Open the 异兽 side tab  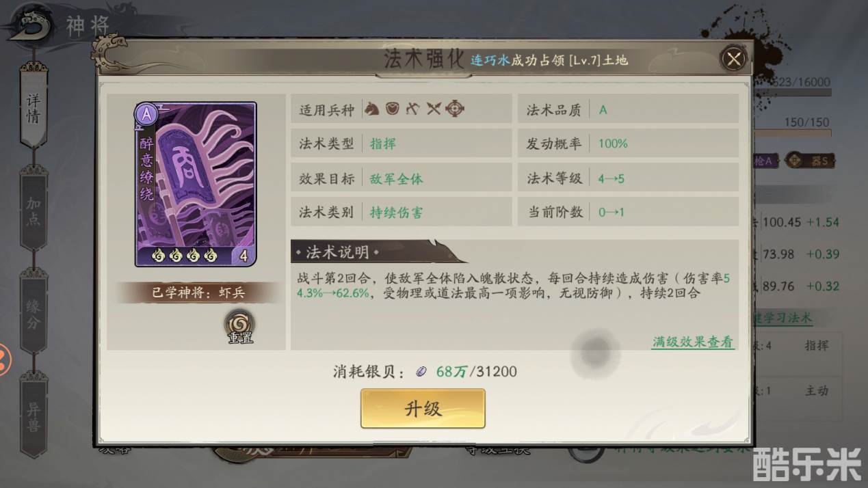coord(34,415)
